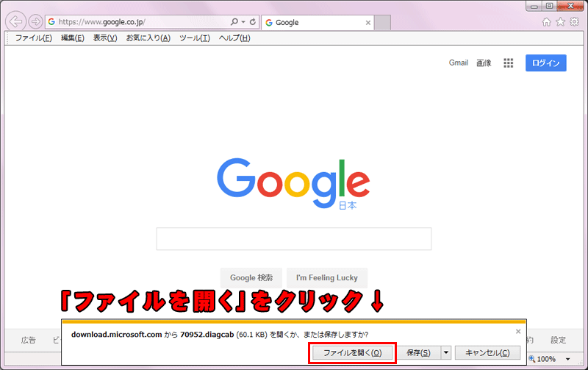Refresh the page with reload icon
The height and width of the screenshot is (370, 588).
(x=253, y=22)
